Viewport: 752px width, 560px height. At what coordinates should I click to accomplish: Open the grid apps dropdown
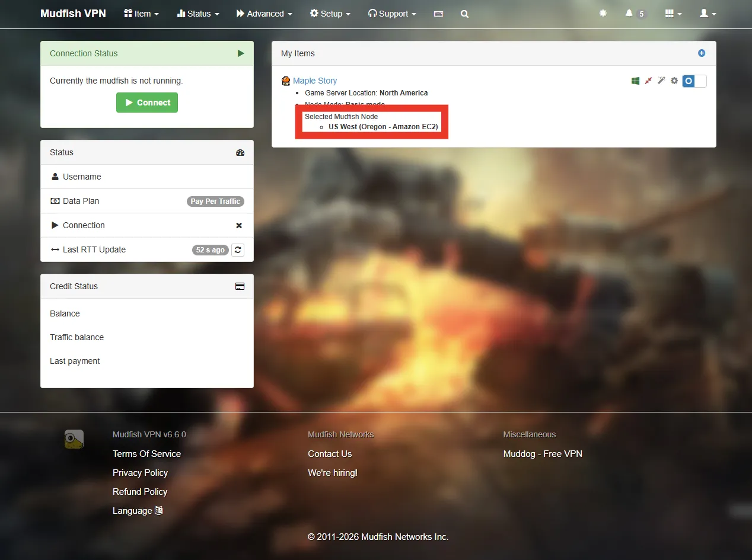[674, 14]
